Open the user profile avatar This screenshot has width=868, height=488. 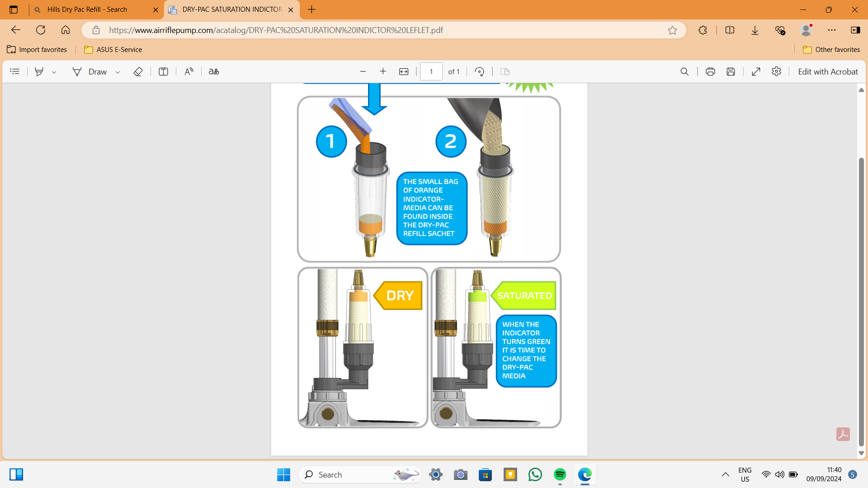tap(806, 30)
